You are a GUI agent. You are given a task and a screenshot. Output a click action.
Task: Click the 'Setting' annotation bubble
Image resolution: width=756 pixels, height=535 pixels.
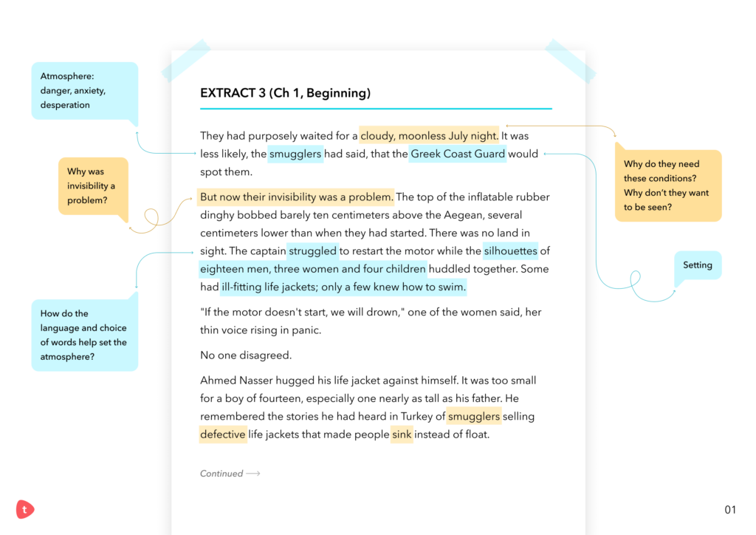pos(697,265)
